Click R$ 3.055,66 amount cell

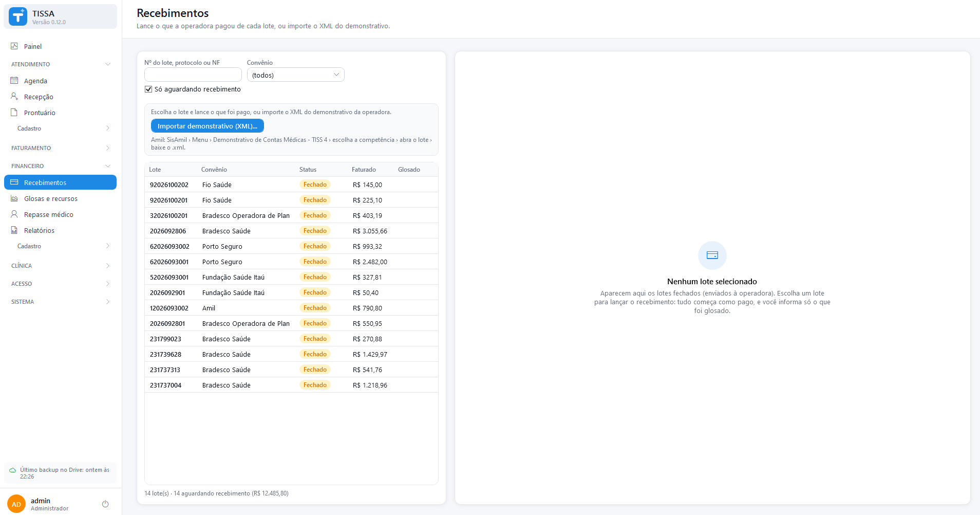coord(370,231)
